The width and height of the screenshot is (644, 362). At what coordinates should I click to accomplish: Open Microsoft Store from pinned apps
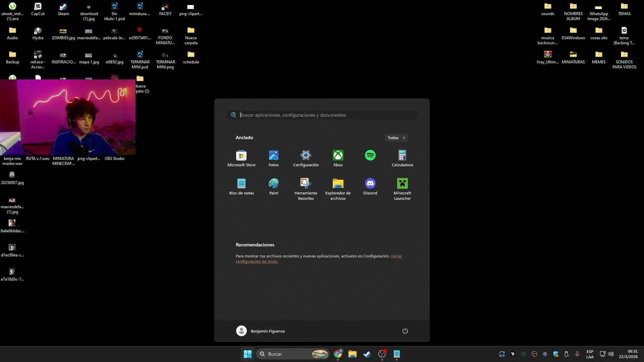point(242,158)
